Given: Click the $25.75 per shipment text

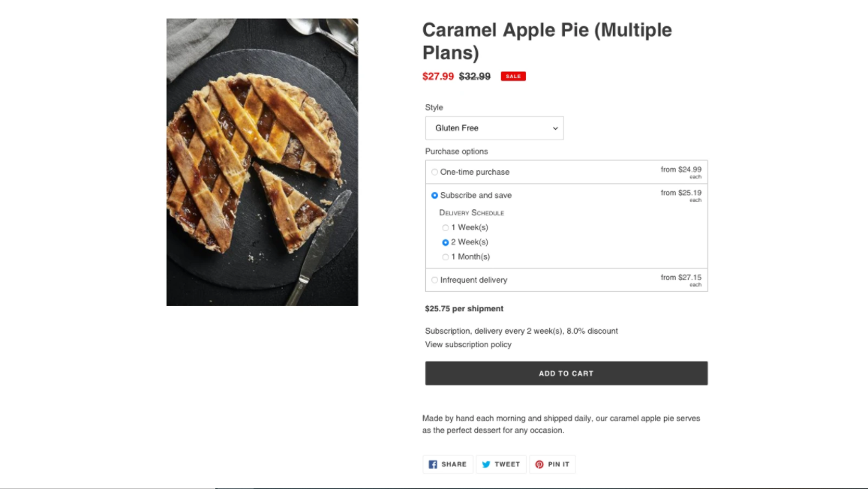Looking at the screenshot, I should point(464,309).
